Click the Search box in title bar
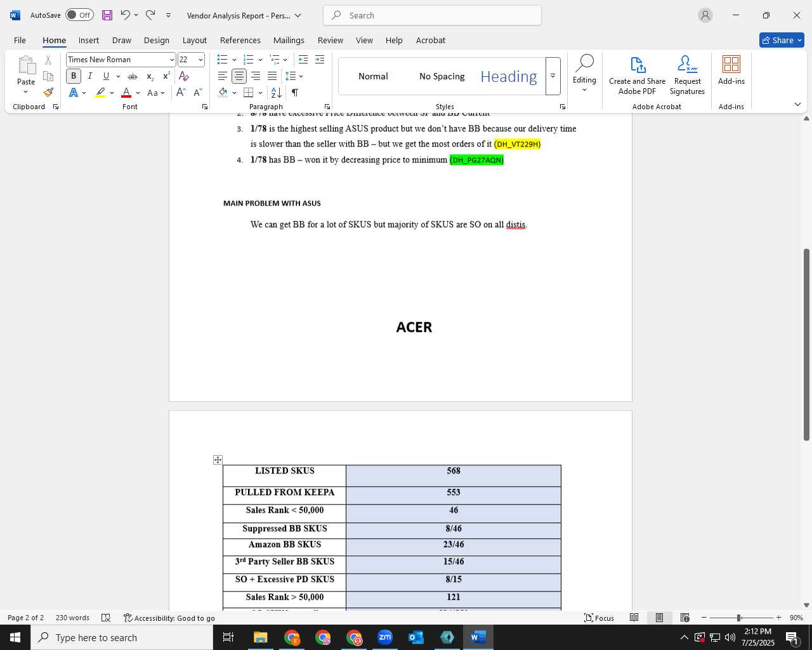This screenshot has height=650, width=812. [433, 15]
